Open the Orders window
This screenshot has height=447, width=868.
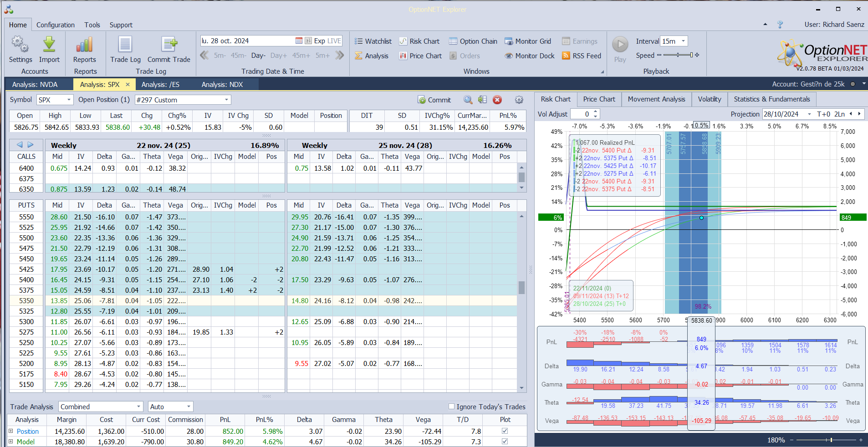[x=465, y=56]
